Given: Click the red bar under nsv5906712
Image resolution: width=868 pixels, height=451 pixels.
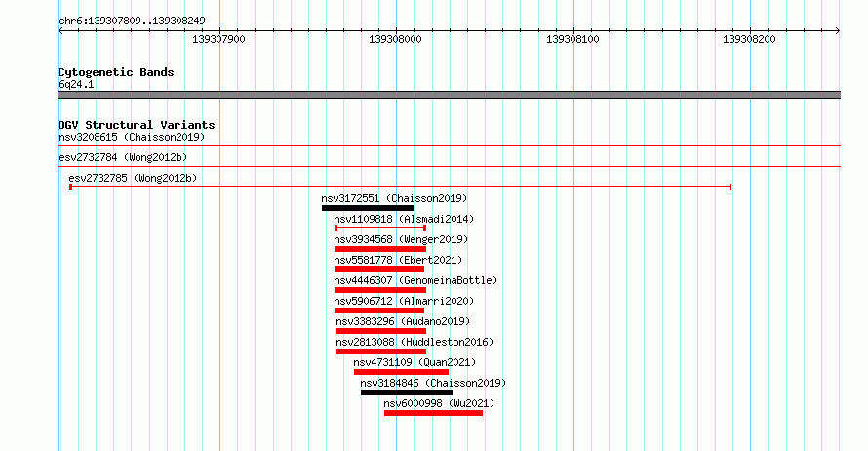Looking at the screenshot, I should [379, 310].
